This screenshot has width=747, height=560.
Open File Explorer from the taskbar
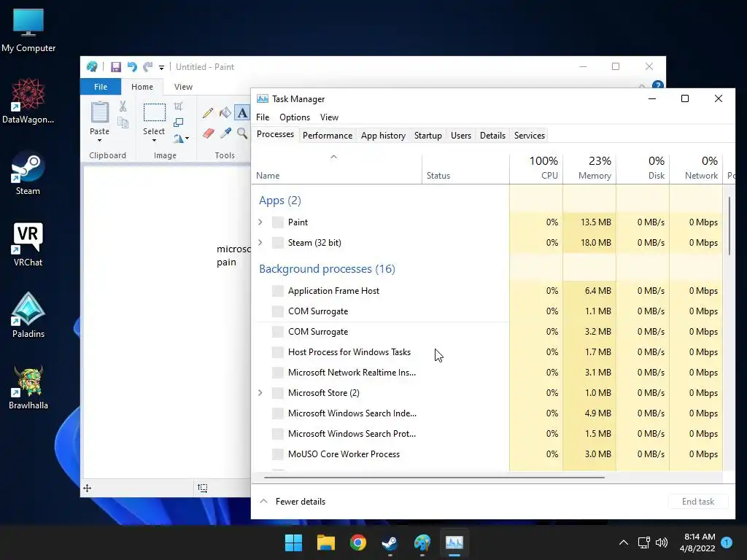click(326, 542)
